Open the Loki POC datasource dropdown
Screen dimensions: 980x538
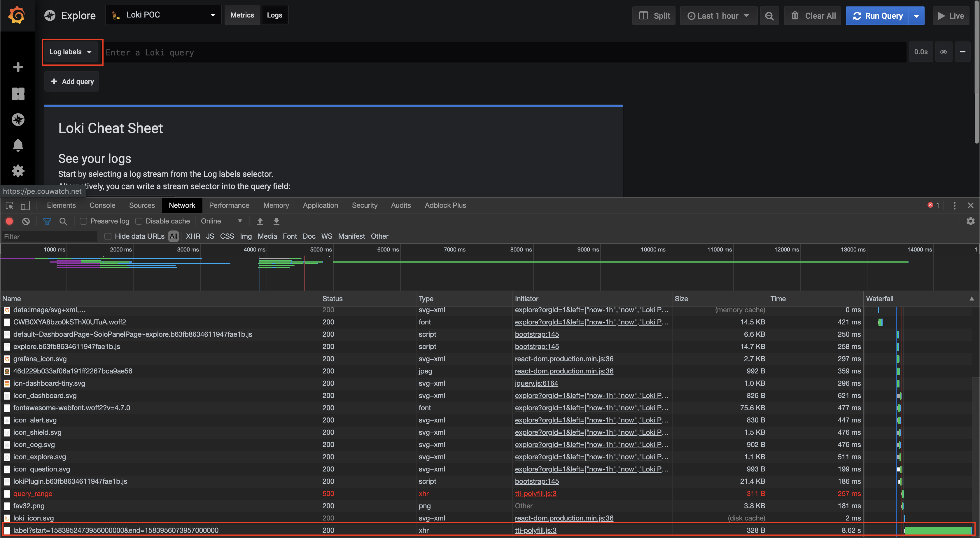(163, 15)
